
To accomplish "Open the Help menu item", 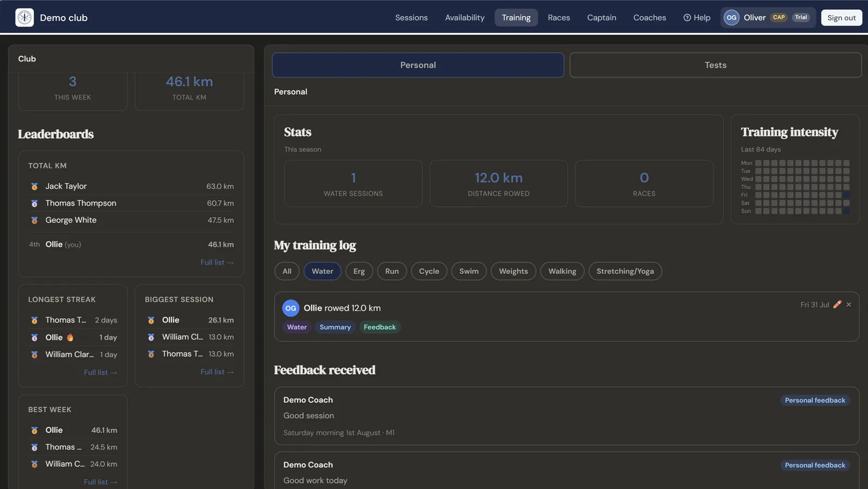I will (x=697, y=17).
